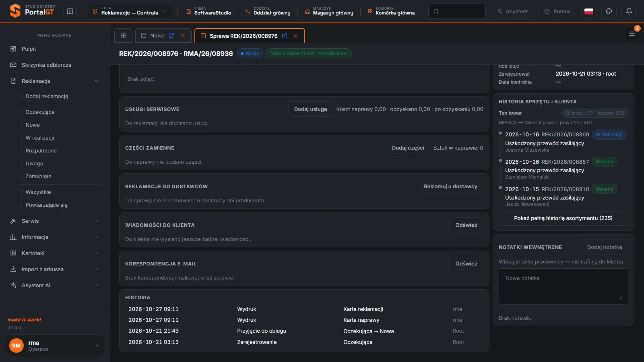Open Skrzynka odbiorcza

click(54, 65)
